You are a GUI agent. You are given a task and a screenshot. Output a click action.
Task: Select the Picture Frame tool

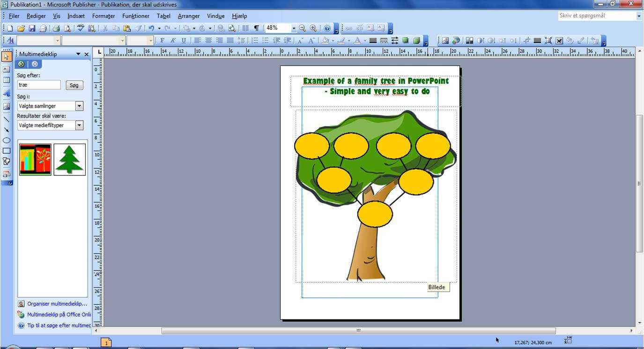tap(7, 106)
